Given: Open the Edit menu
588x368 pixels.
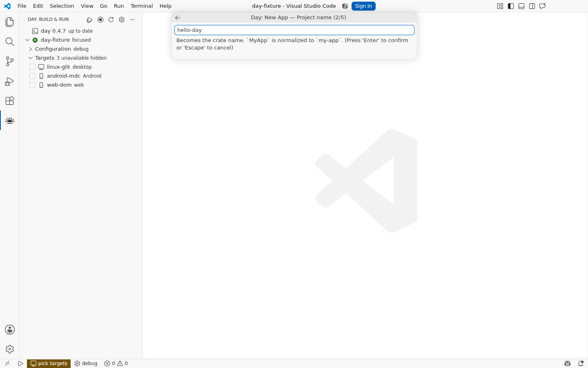Looking at the screenshot, I should tap(38, 6).
